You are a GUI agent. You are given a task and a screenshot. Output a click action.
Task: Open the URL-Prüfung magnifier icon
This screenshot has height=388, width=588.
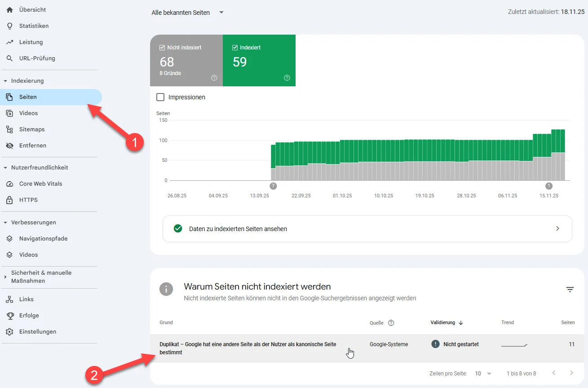click(9, 58)
